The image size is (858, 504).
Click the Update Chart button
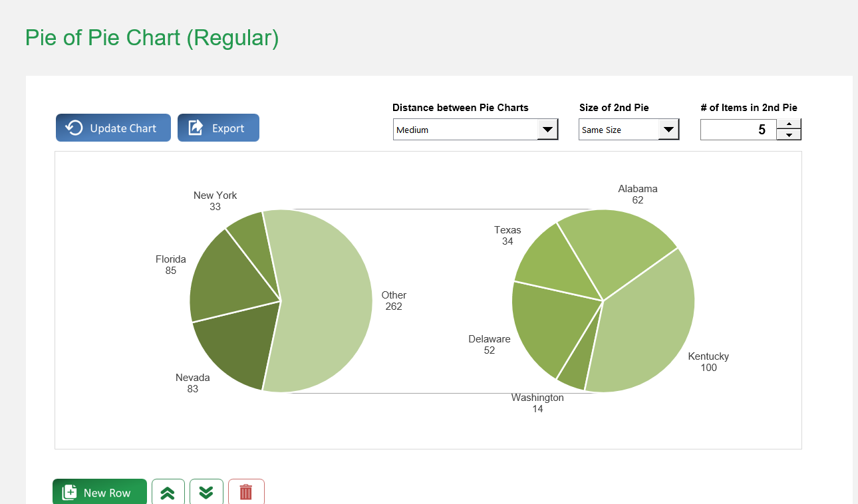(113, 128)
